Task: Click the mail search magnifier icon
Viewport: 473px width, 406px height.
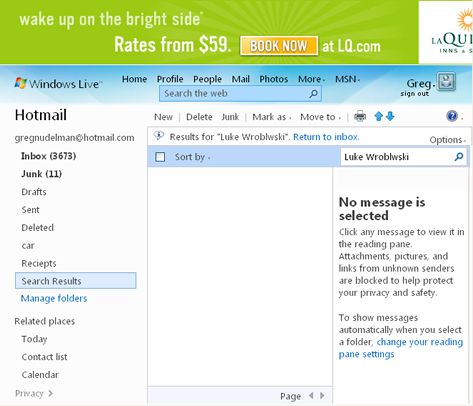Action: 459,157
